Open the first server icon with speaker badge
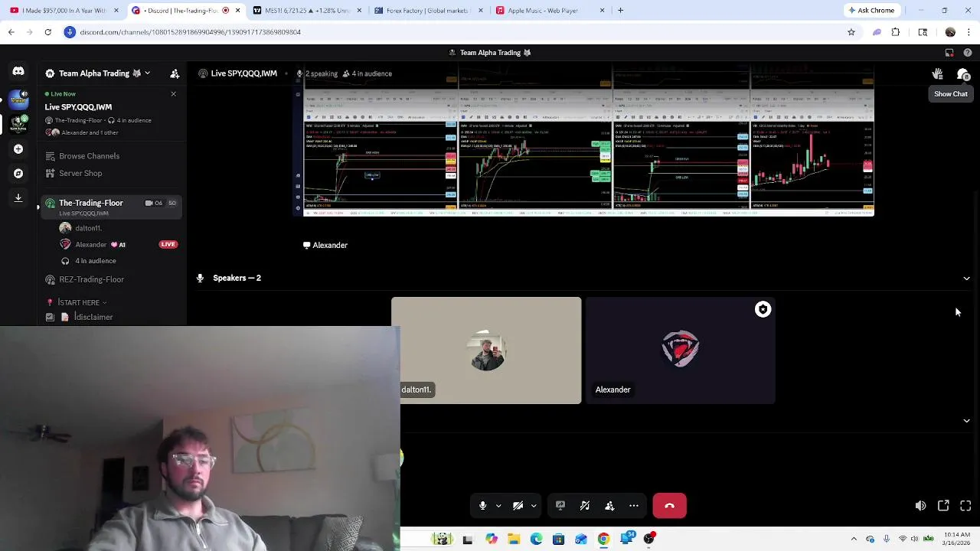Viewport: 980px width, 551px height. [18, 99]
